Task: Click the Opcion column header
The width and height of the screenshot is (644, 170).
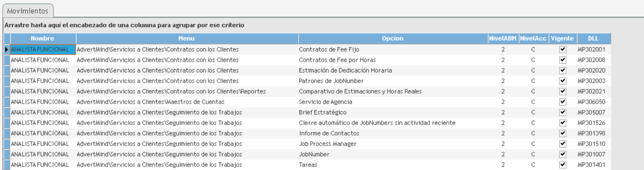Action: tap(393, 38)
